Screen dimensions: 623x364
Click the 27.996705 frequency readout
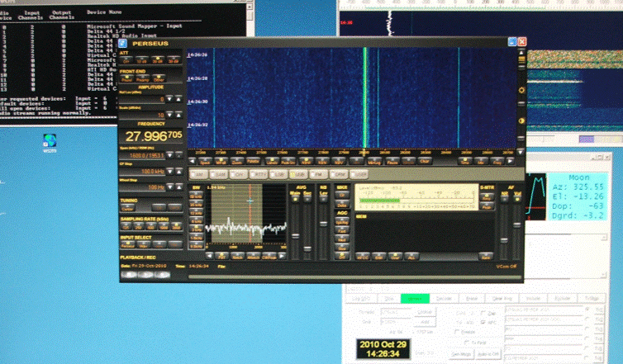coord(154,136)
